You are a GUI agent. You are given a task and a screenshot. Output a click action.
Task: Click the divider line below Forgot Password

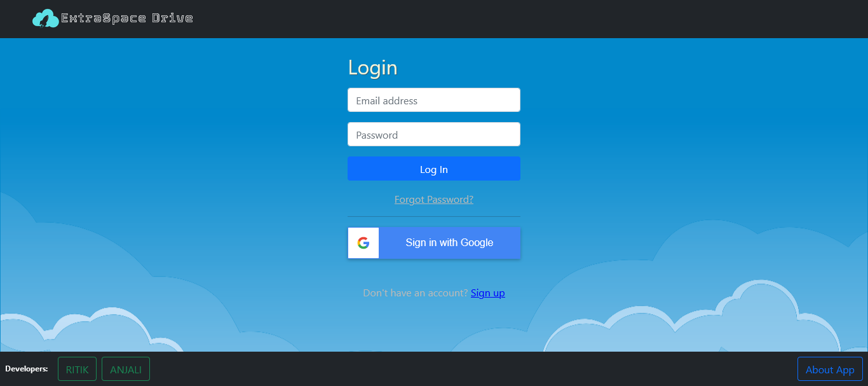click(434, 217)
